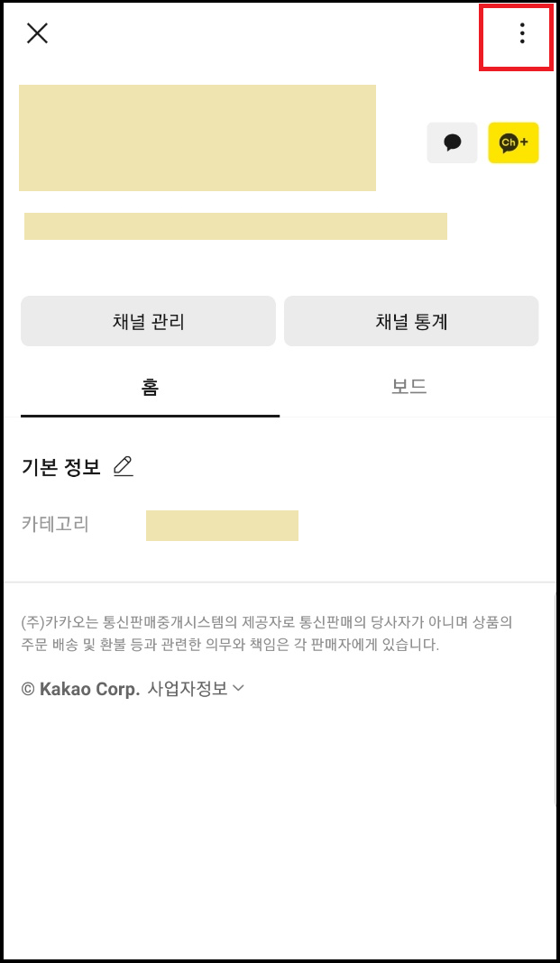The width and height of the screenshot is (560, 963).
Task: View 채널 통계 channel statistics
Action: 410,320
